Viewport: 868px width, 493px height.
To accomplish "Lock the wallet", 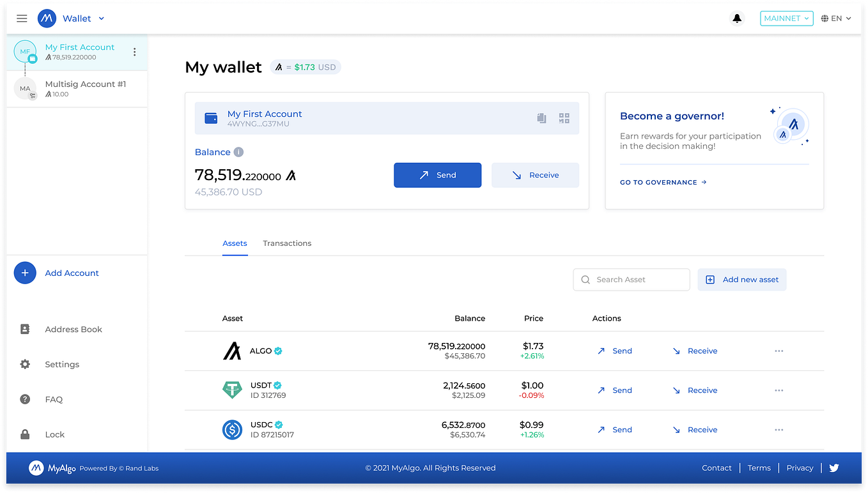I will click(54, 434).
